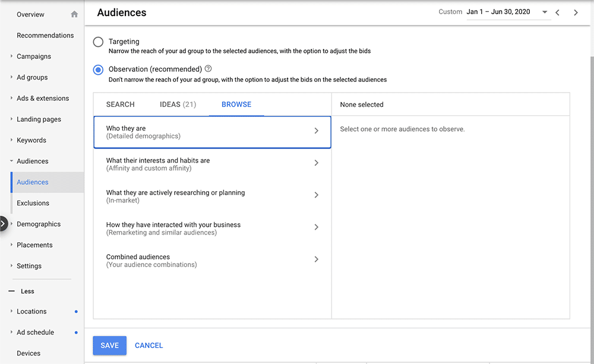Select the Observation recommended radio button
Screen dimensions: 594x364
(x=97, y=69)
